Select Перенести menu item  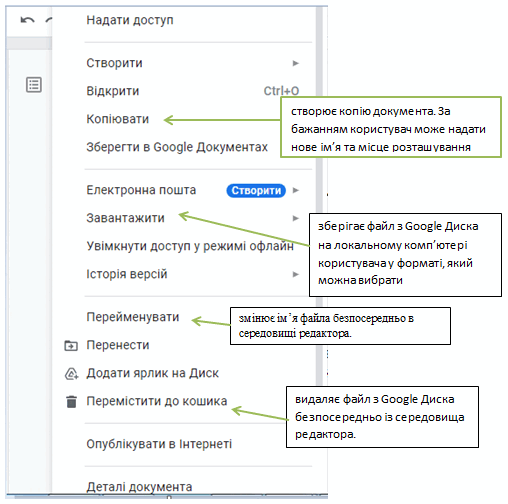point(118,345)
